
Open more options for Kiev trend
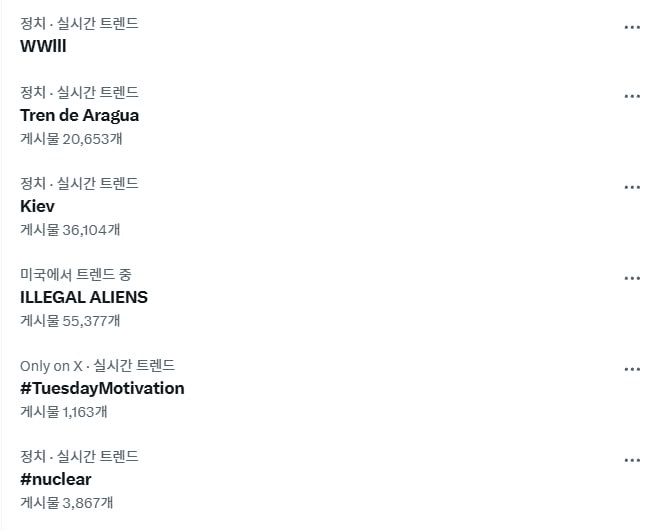pyautogui.click(x=632, y=187)
